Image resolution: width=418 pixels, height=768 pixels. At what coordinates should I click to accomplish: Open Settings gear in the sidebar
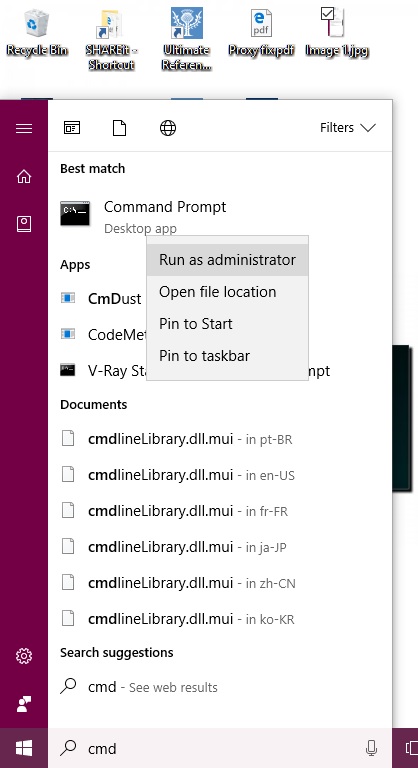click(x=24, y=655)
